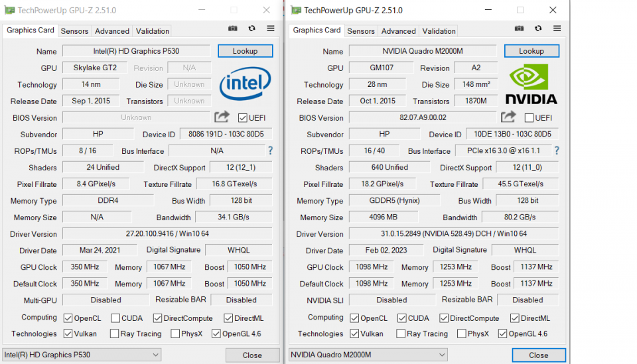
Task: Select Graphics Card tab in Intel window
Action: (x=31, y=30)
